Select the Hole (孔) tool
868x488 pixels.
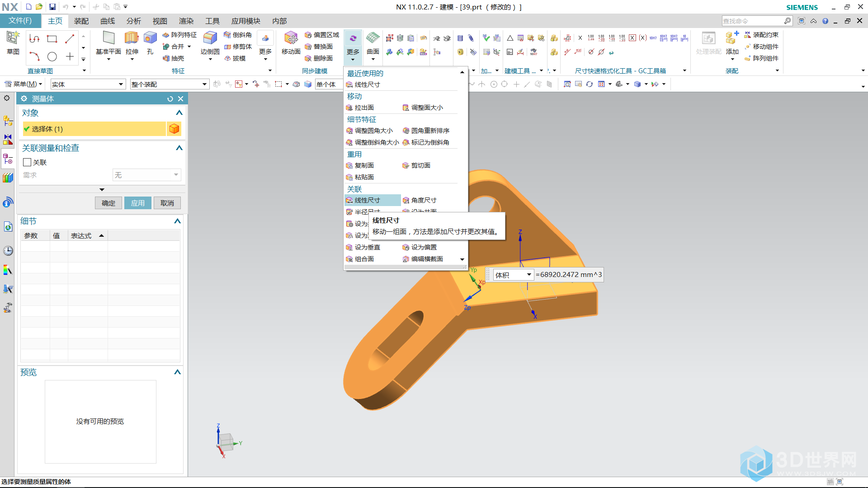[x=150, y=43]
